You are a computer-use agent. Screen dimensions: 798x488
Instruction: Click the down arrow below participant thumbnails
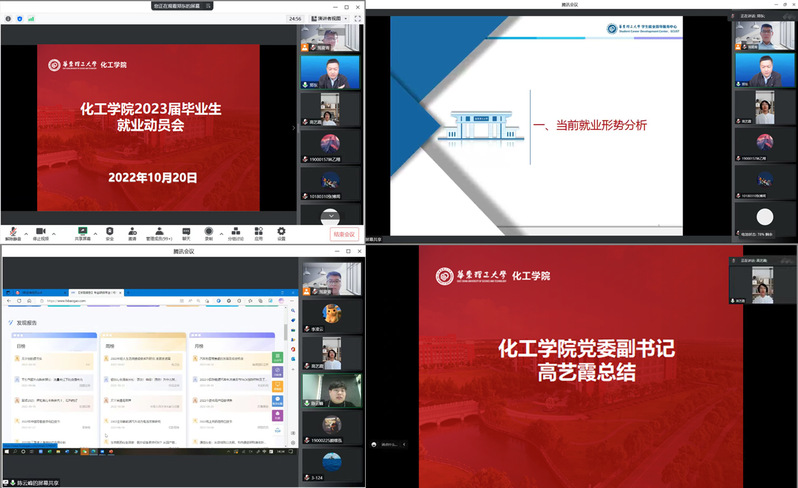tap(330, 215)
